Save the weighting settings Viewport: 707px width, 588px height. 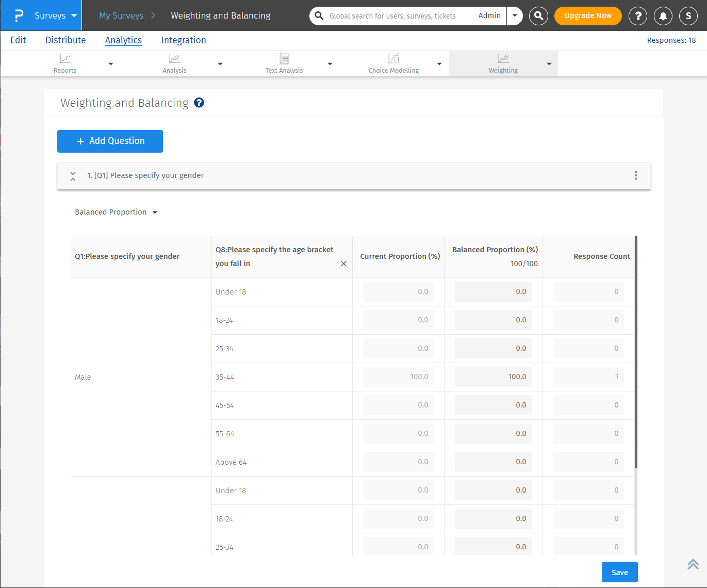620,572
